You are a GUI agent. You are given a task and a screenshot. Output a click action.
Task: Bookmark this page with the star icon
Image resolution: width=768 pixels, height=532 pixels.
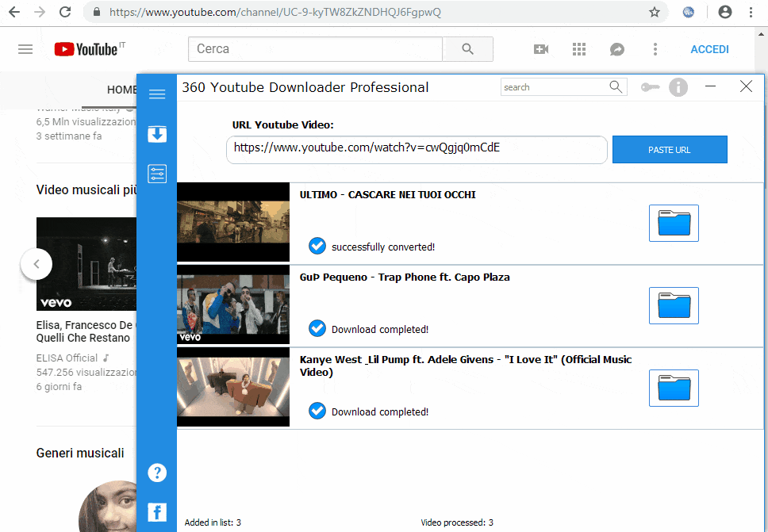[655, 12]
